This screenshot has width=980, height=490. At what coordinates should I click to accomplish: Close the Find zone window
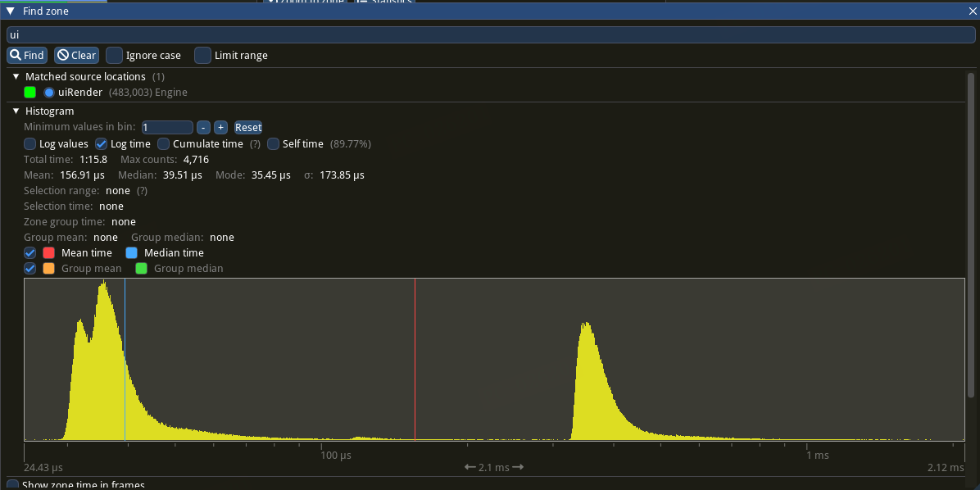(972, 11)
